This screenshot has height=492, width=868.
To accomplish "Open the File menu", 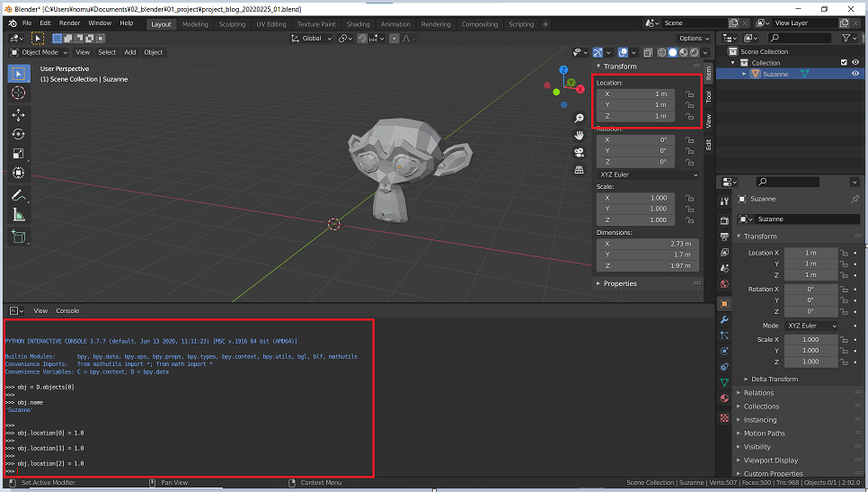I will (x=27, y=23).
